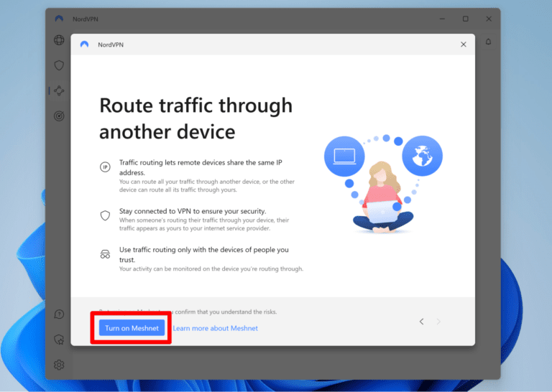552x392 pixels.
Task: Click the NordVPN logo in the dialog header
Action: [84, 45]
